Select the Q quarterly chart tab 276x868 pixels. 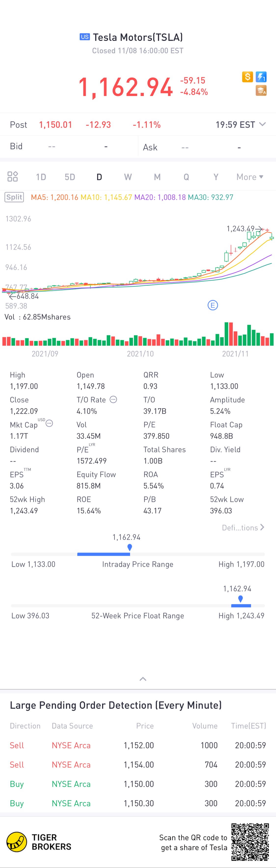pyautogui.click(x=186, y=177)
